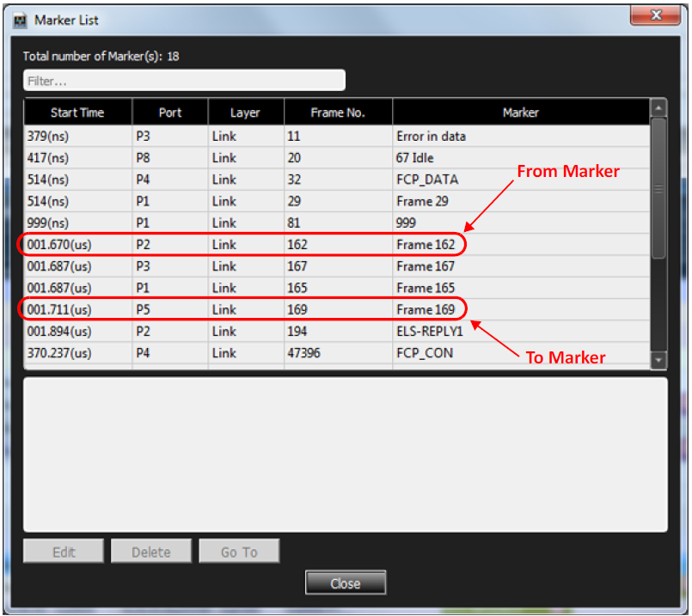
Task: Click the Go To button
Action: click(x=239, y=552)
